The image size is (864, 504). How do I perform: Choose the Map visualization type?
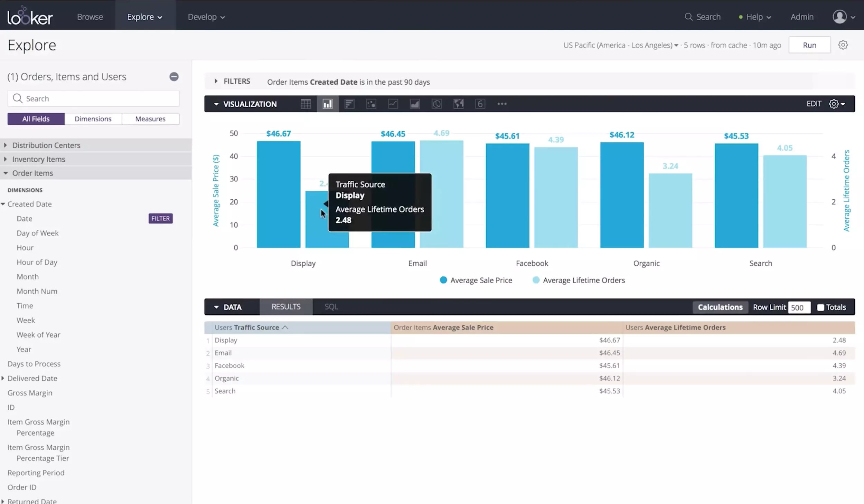[x=458, y=104]
